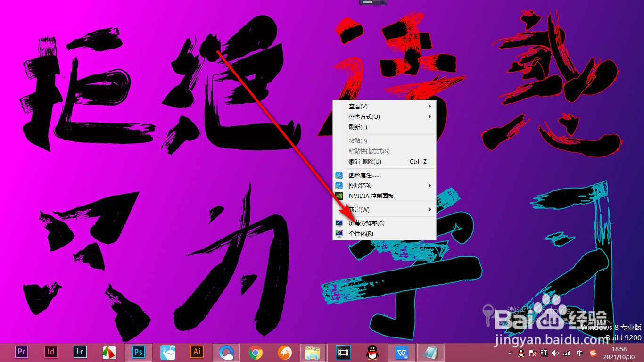The image size is (644, 362).
Task: Launch Adobe Lightroom from the taskbar
Action: tap(80, 352)
